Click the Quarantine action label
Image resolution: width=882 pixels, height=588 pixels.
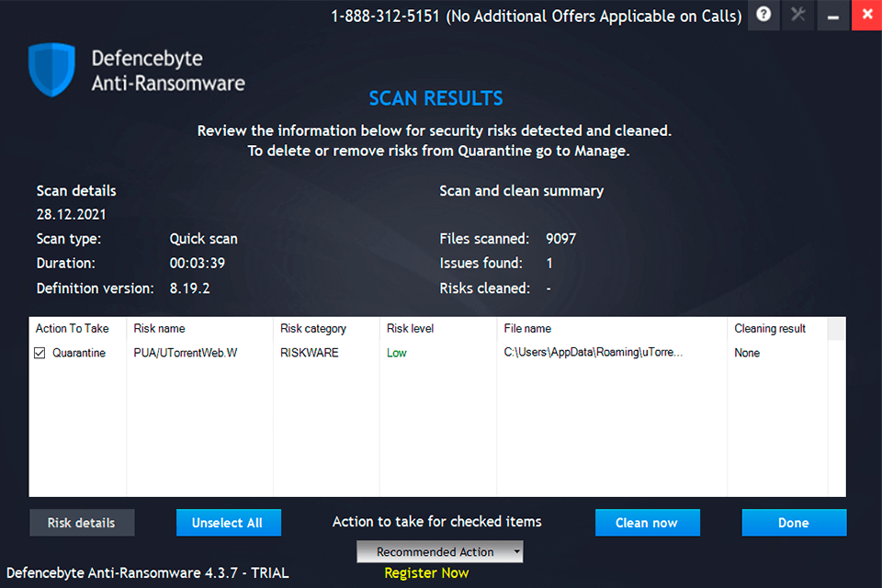coord(79,353)
